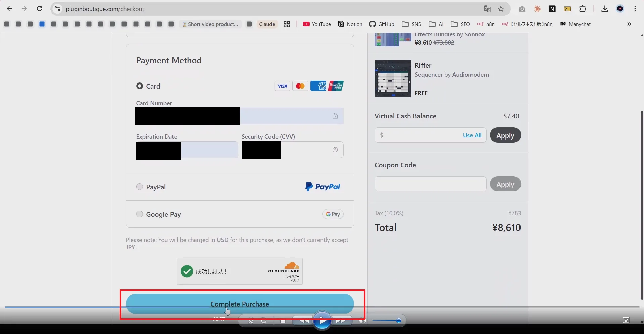Bookmark this page with the star icon
This screenshot has height=334, width=644.
pos(501,9)
